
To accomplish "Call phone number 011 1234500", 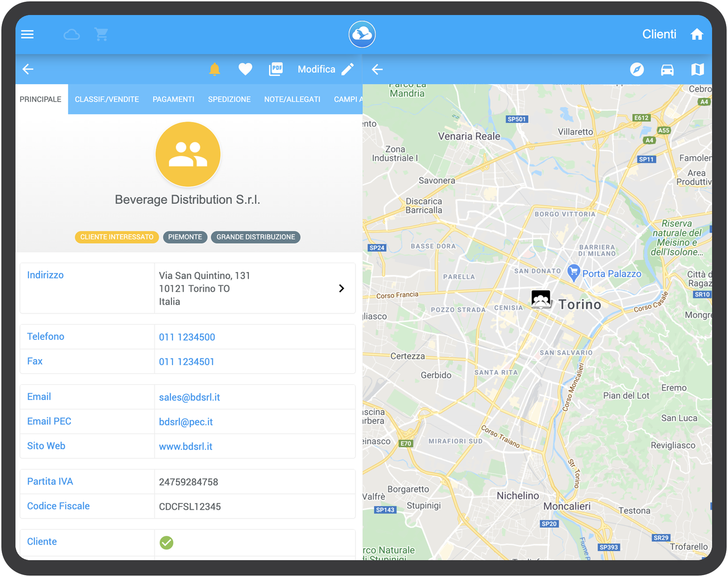I will [x=187, y=337].
